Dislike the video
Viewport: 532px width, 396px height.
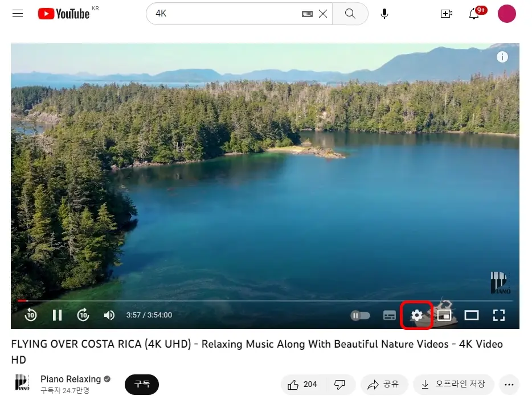tap(339, 385)
